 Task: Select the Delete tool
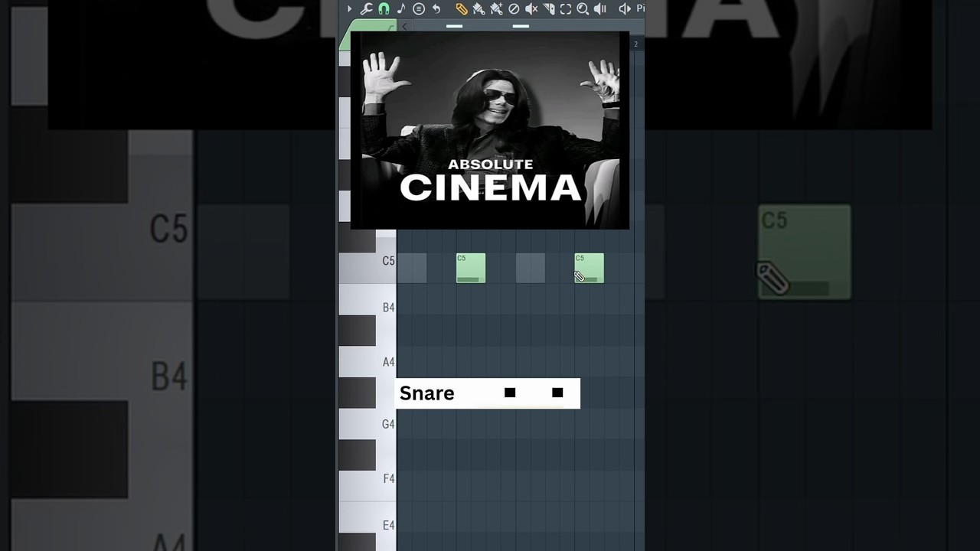click(514, 9)
